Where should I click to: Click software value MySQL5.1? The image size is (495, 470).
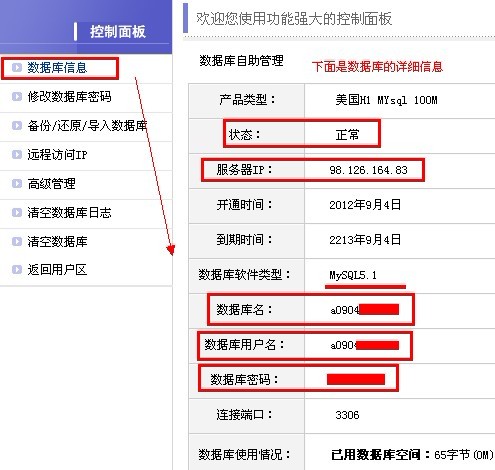click(353, 275)
